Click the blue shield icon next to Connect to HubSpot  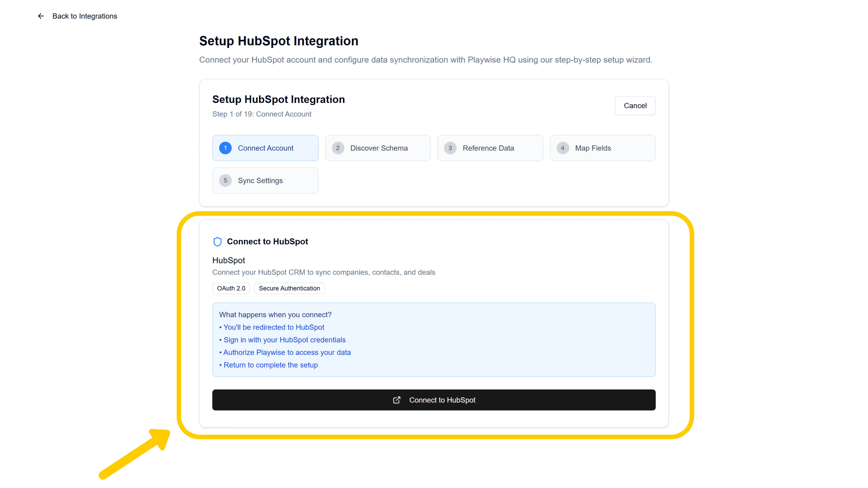[x=218, y=242]
